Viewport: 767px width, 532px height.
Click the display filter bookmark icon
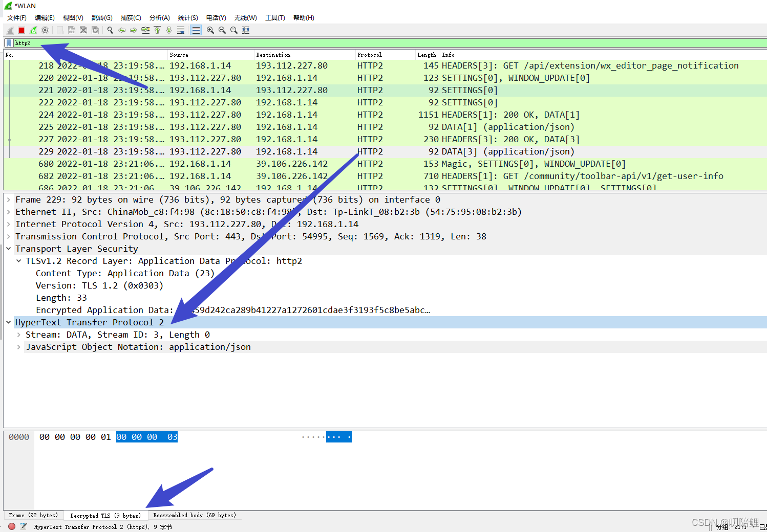9,43
